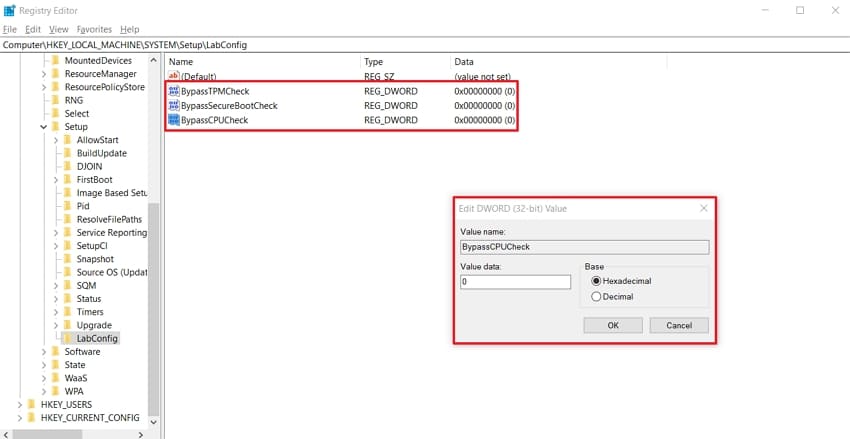Click the AllowStart folder icon
This screenshot has height=439, width=850.
67,140
